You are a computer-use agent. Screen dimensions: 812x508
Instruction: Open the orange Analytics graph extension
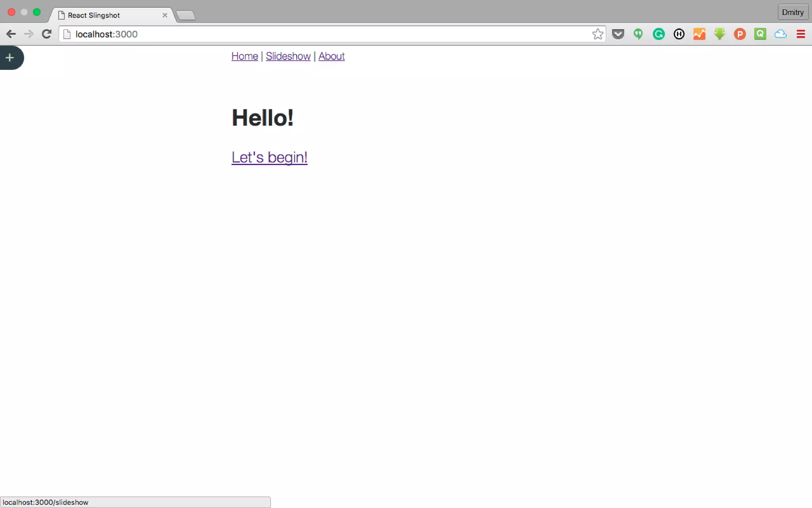pyautogui.click(x=699, y=34)
